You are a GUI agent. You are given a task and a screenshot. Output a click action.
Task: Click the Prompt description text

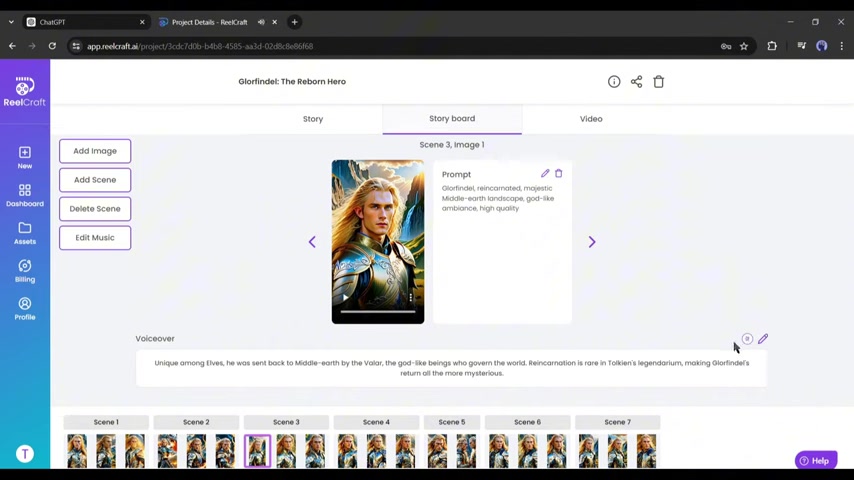coord(498,198)
